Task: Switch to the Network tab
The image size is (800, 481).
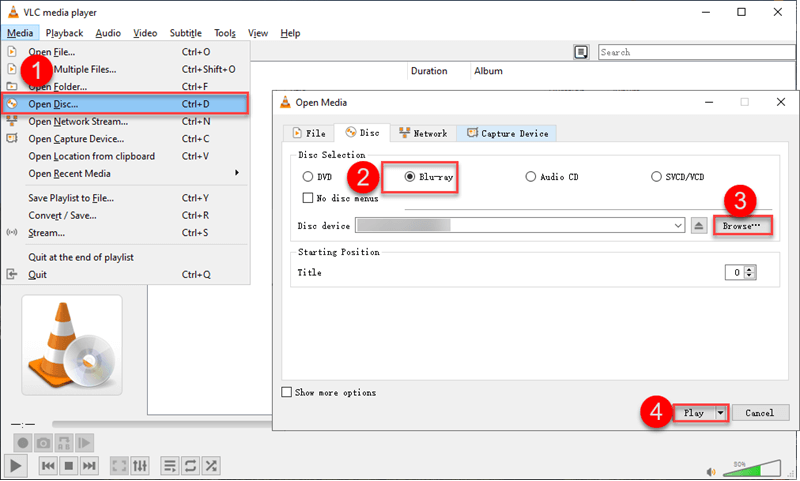Action: tap(423, 133)
